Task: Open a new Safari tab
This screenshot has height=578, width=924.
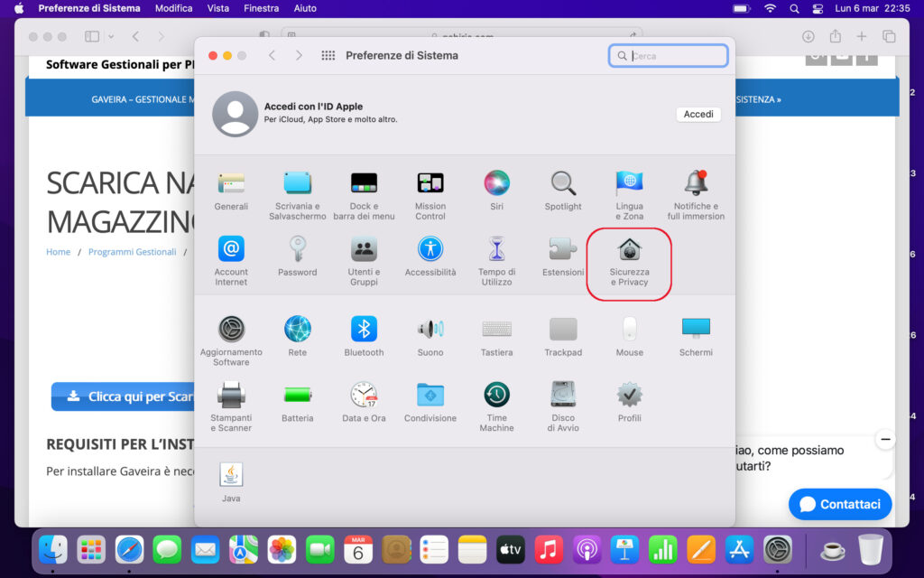Action: tap(862, 36)
